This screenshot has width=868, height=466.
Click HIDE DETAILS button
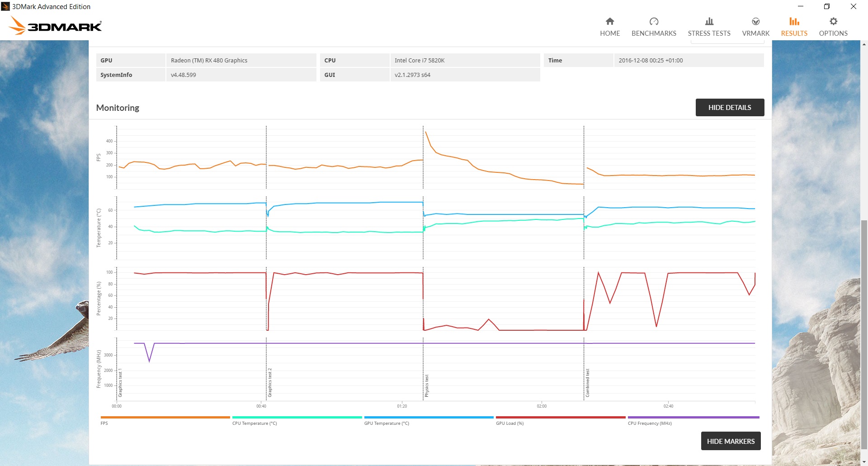tap(730, 107)
